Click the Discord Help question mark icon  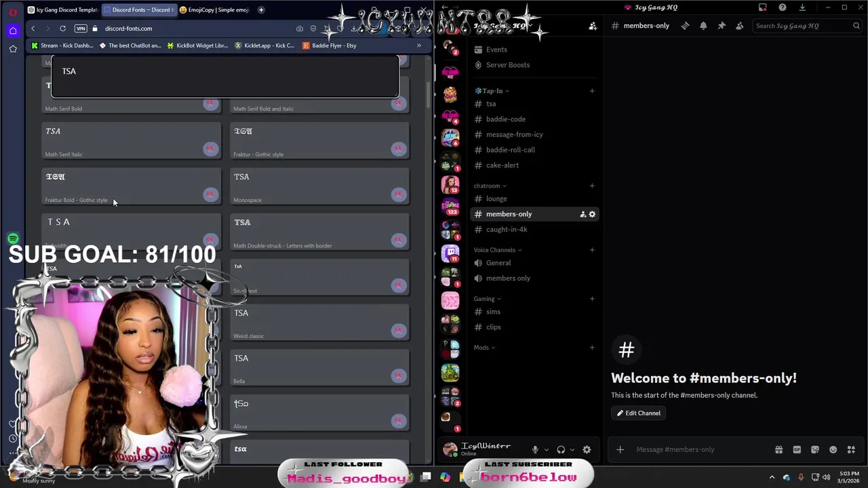[783, 7]
